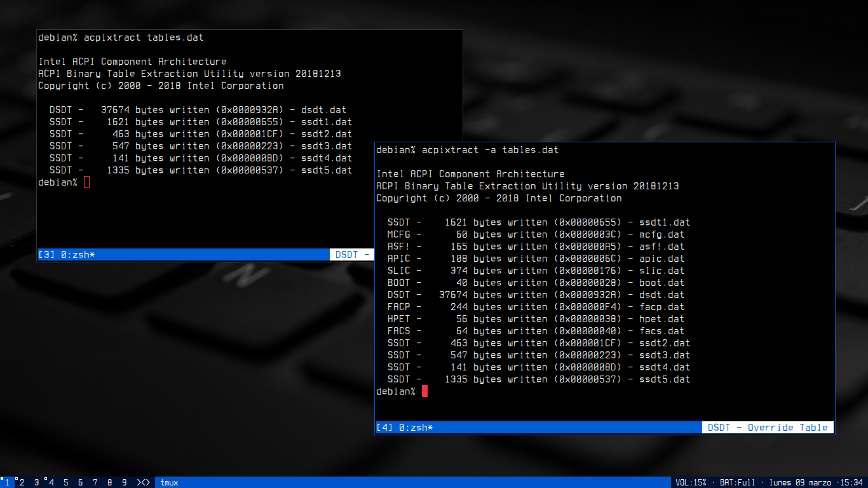Click the slic.dat filename in front terminal

pyautogui.click(x=661, y=271)
